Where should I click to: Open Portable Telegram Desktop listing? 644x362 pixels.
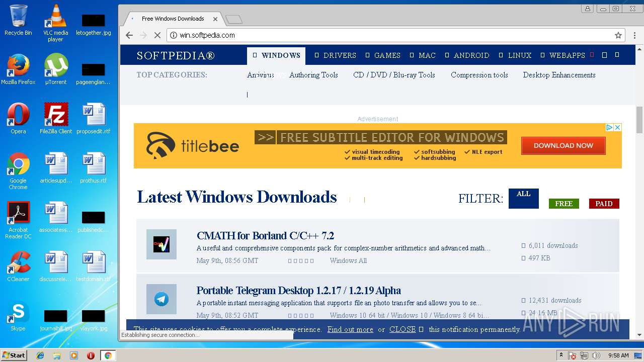(x=298, y=291)
